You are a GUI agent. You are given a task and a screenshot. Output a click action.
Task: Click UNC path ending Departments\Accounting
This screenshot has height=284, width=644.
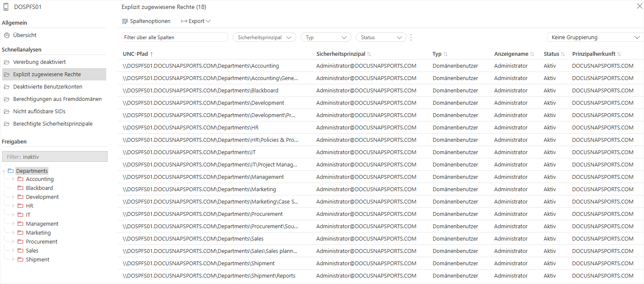[201, 66]
